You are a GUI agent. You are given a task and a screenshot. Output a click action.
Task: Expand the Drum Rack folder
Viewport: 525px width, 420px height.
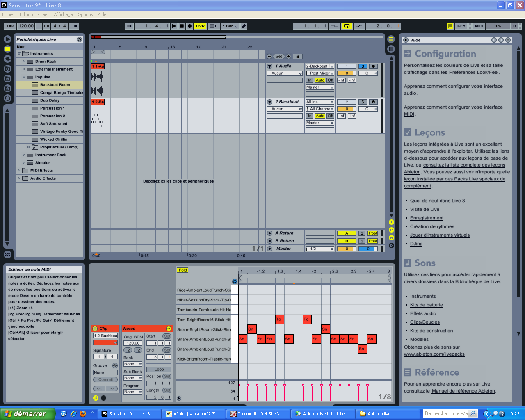24,62
